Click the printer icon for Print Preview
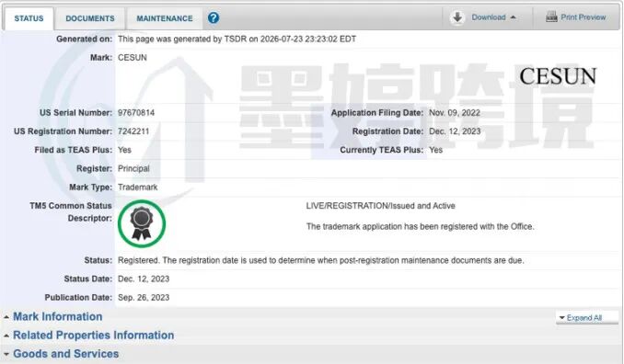 point(551,17)
